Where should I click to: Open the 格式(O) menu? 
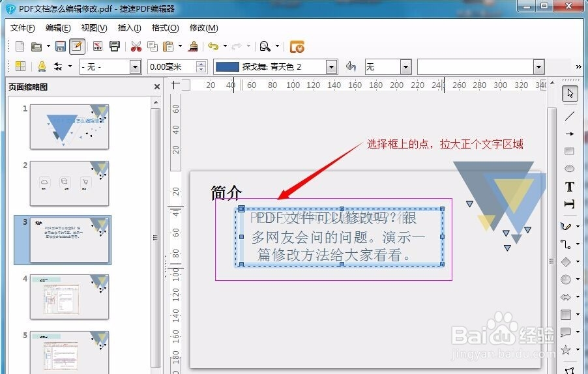click(165, 28)
